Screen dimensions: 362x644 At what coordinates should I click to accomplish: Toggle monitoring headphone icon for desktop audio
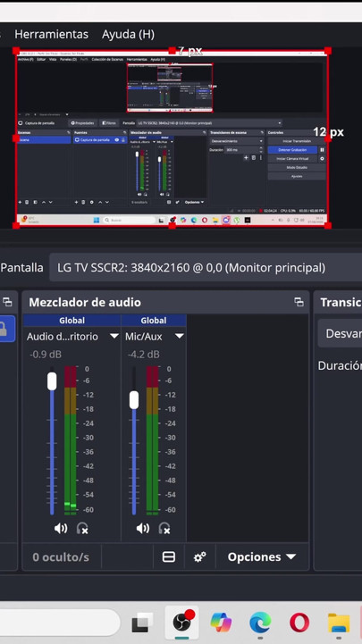click(x=82, y=529)
